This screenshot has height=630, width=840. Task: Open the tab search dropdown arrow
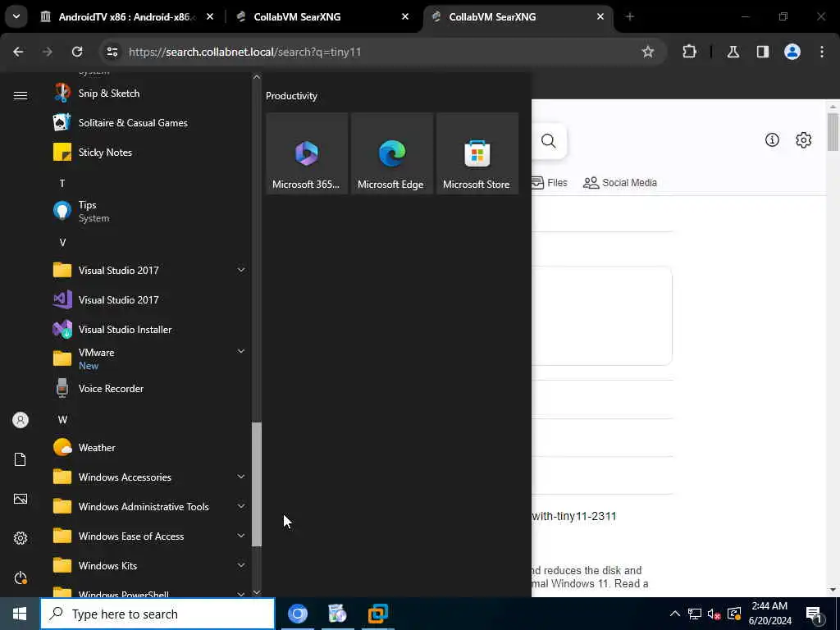16,16
